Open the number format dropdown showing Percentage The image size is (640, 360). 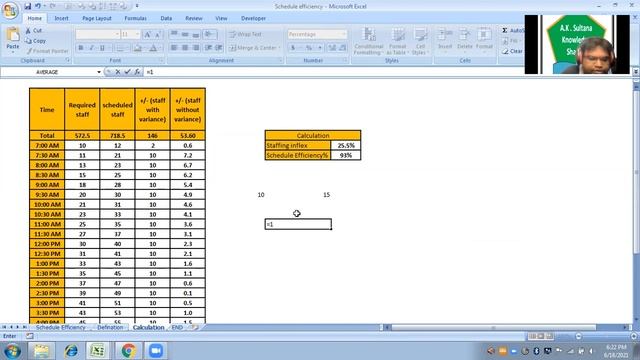coord(344,34)
